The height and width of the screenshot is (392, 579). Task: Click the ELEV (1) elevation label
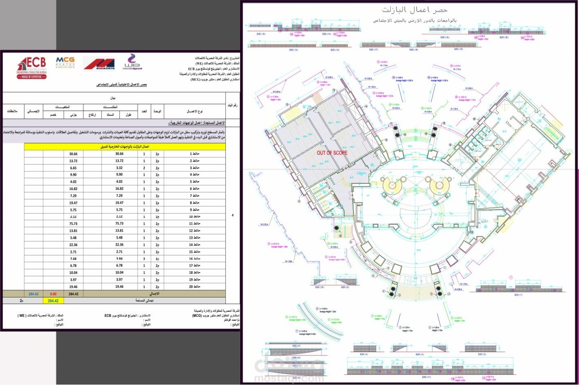click(x=518, y=295)
